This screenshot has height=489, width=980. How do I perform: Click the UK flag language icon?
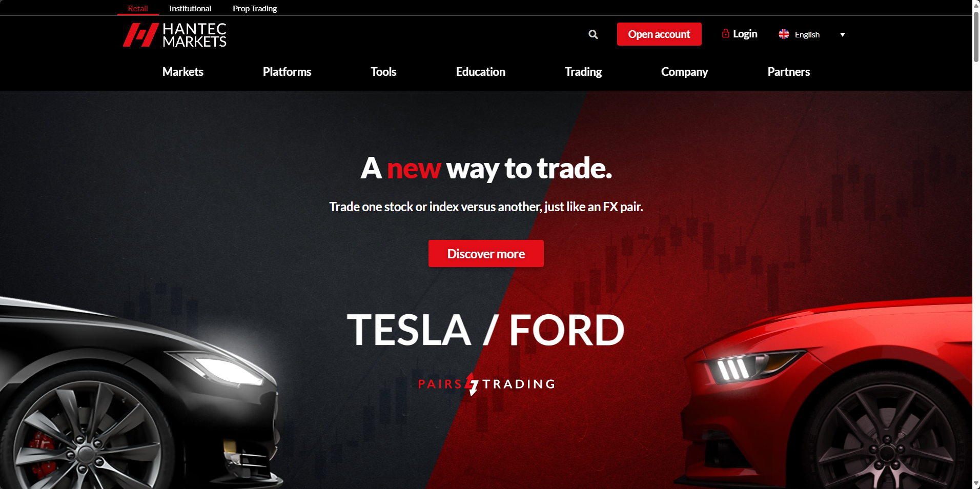click(x=784, y=34)
